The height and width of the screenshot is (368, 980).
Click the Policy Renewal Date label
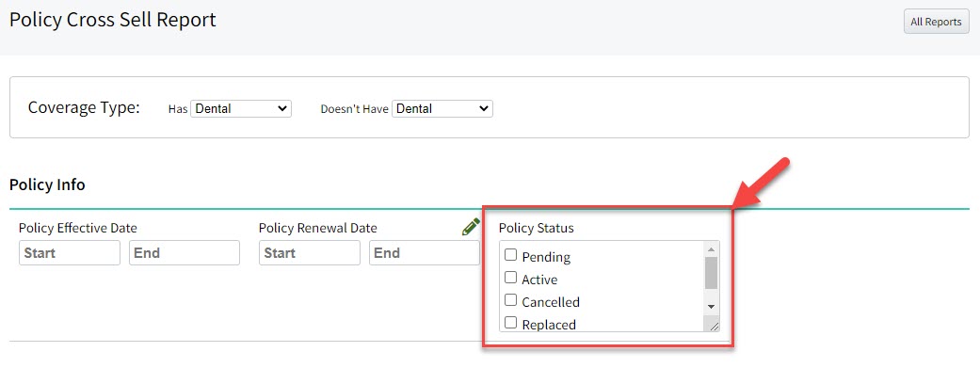click(318, 228)
